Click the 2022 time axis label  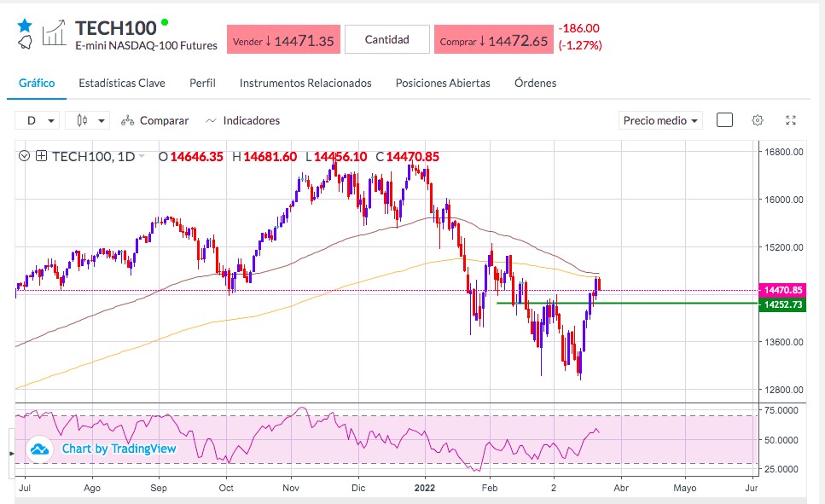pyautogui.click(x=425, y=488)
